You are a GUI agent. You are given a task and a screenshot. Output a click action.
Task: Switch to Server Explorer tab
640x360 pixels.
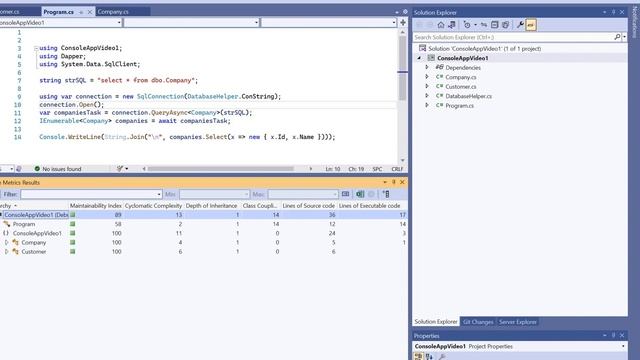point(518,322)
